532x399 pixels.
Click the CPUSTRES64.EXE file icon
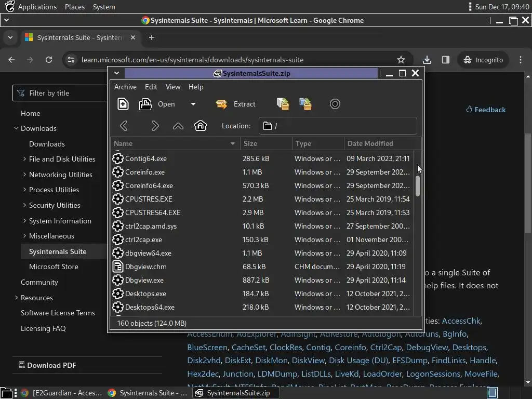(x=118, y=212)
